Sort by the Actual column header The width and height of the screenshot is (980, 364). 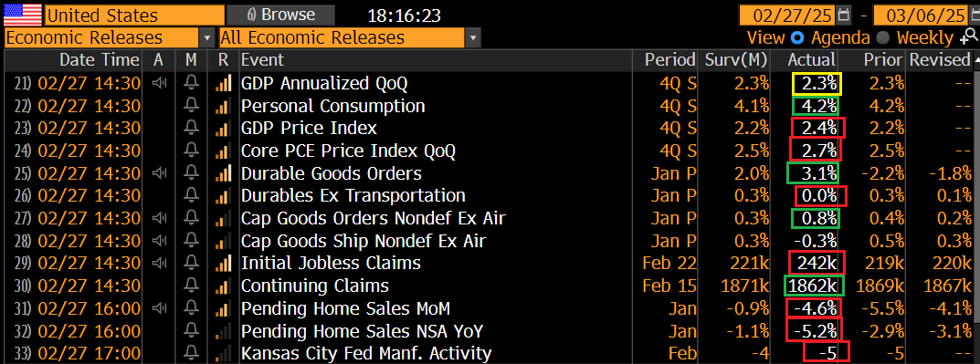click(811, 60)
